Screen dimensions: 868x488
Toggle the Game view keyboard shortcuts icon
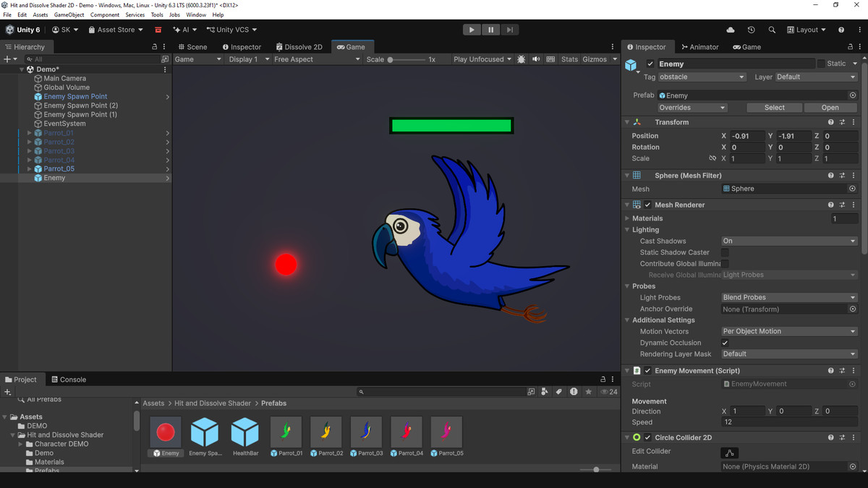click(550, 59)
